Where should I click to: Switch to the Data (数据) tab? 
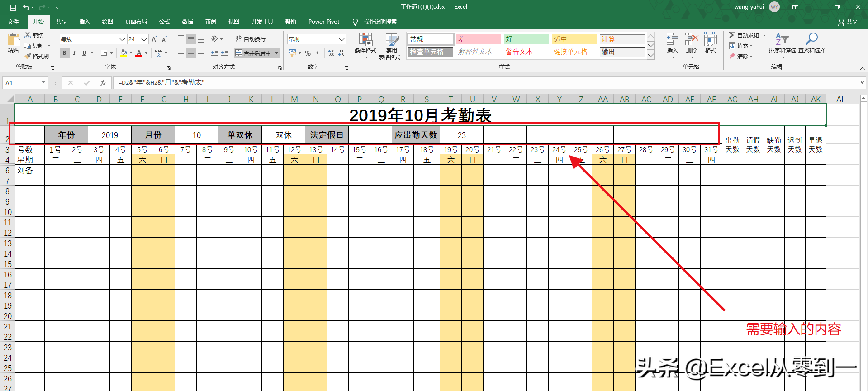[188, 22]
